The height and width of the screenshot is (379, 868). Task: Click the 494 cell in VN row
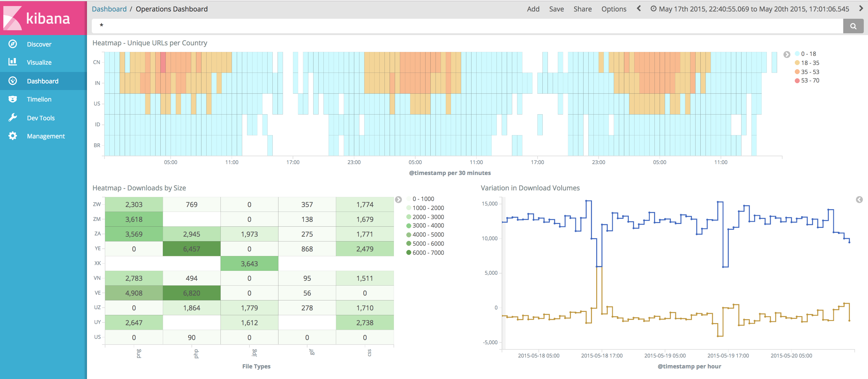[192, 278]
